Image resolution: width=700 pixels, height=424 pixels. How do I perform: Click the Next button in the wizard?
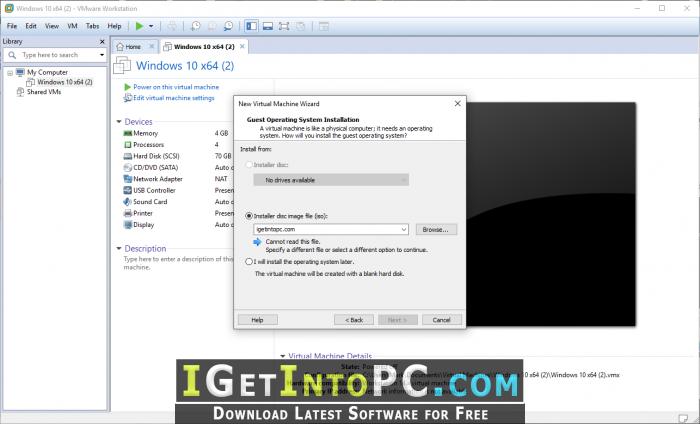click(398, 320)
